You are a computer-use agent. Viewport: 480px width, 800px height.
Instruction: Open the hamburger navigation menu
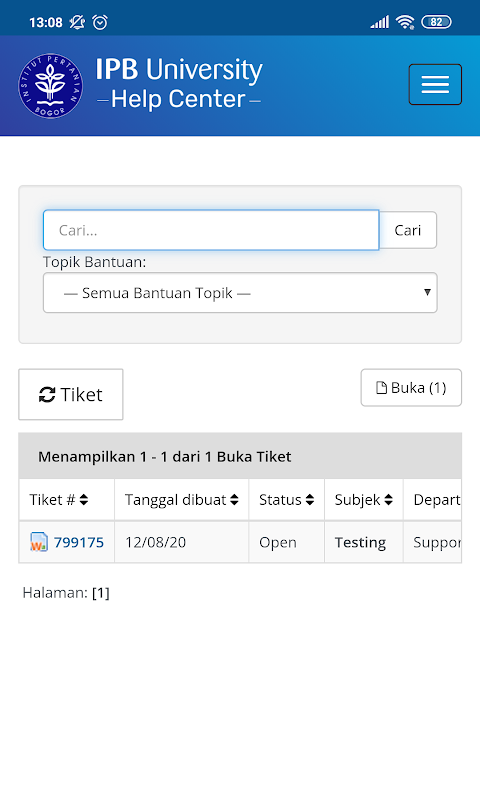(435, 84)
